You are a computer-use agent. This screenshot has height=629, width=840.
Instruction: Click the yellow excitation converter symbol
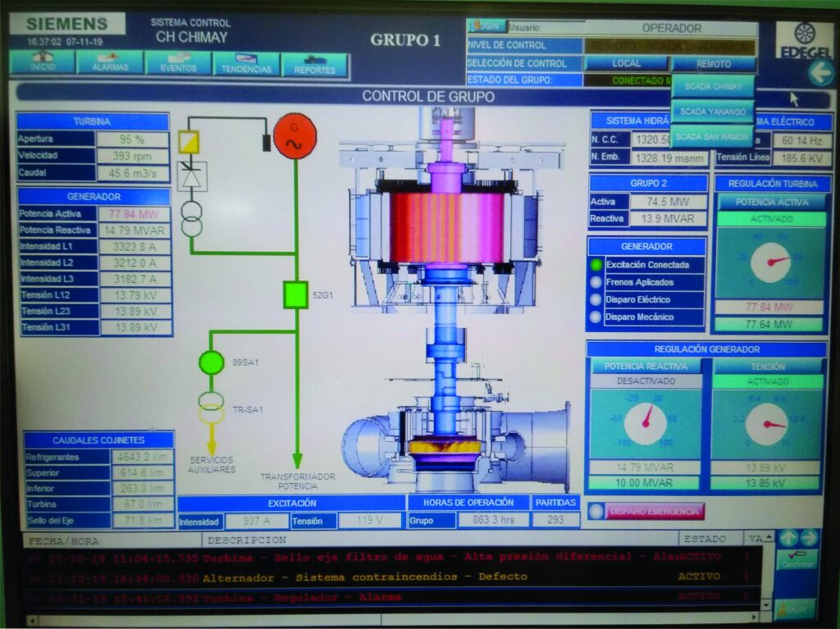(189, 143)
